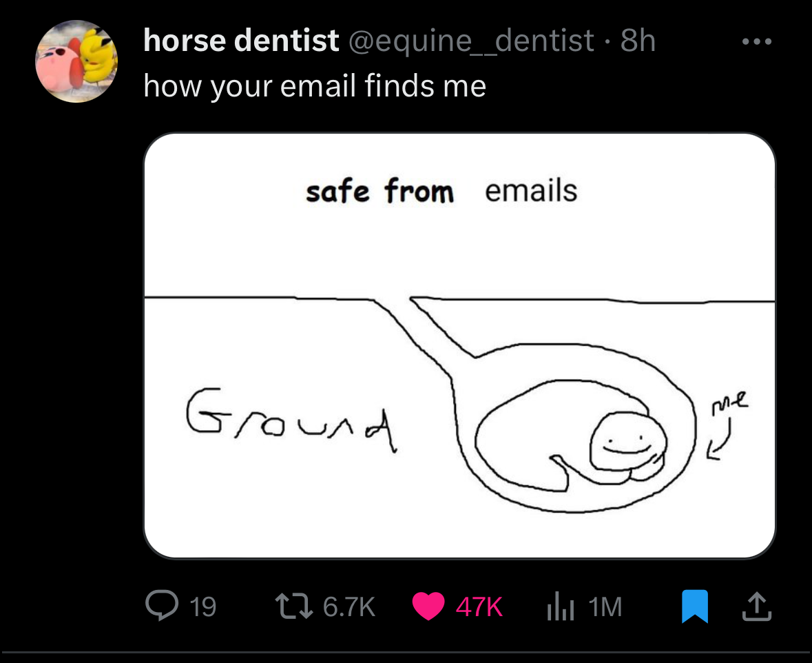This screenshot has width=812, height=663.
Task: Click the 1M views count
Action: click(x=605, y=606)
